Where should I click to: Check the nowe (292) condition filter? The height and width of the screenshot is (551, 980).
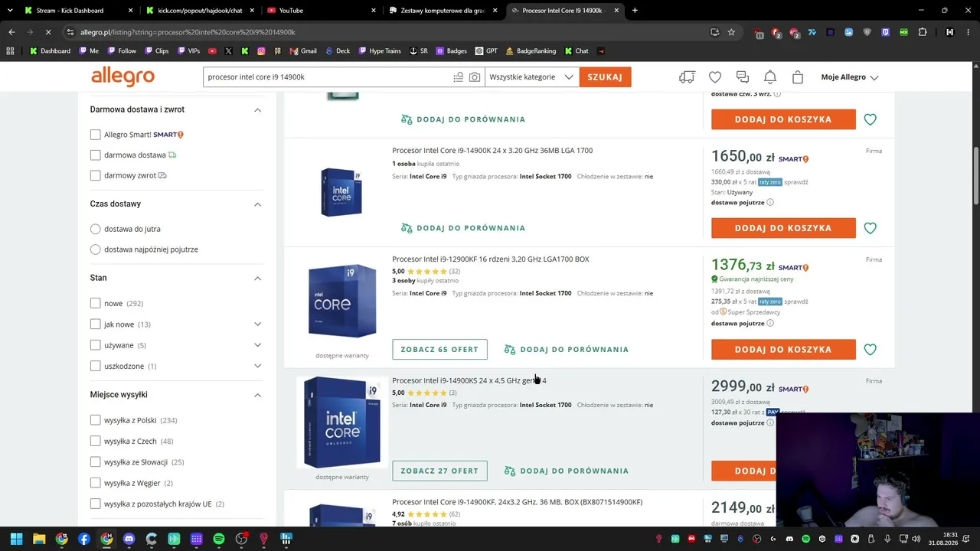(95, 304)
